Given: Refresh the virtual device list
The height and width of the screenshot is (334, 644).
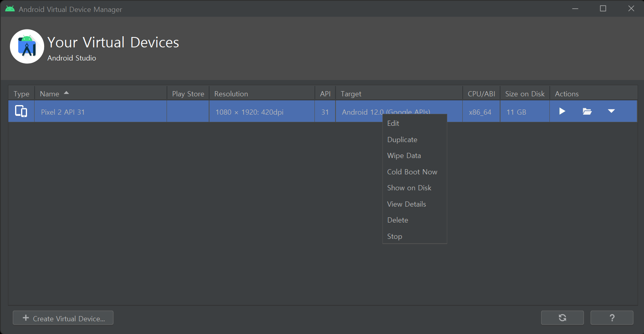Looking at the screenshot, I should click(x=563, y=318).
